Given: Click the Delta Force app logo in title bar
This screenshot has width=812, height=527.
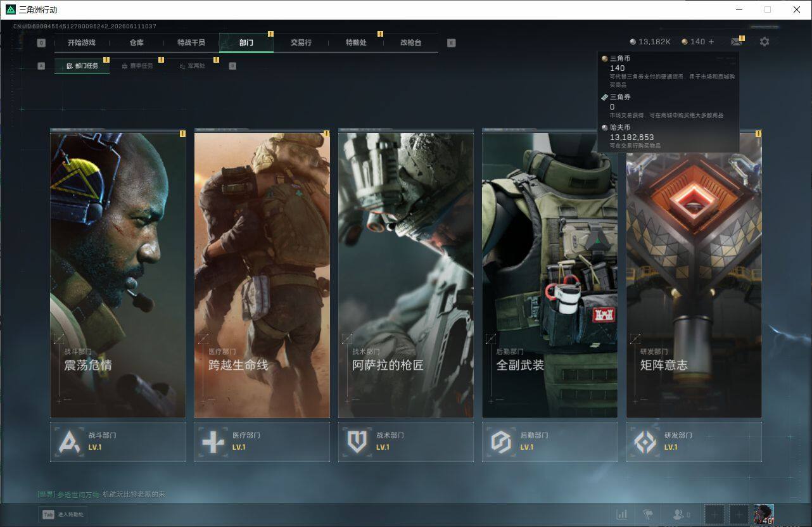Looking at the screenshot, I should 11,10.
